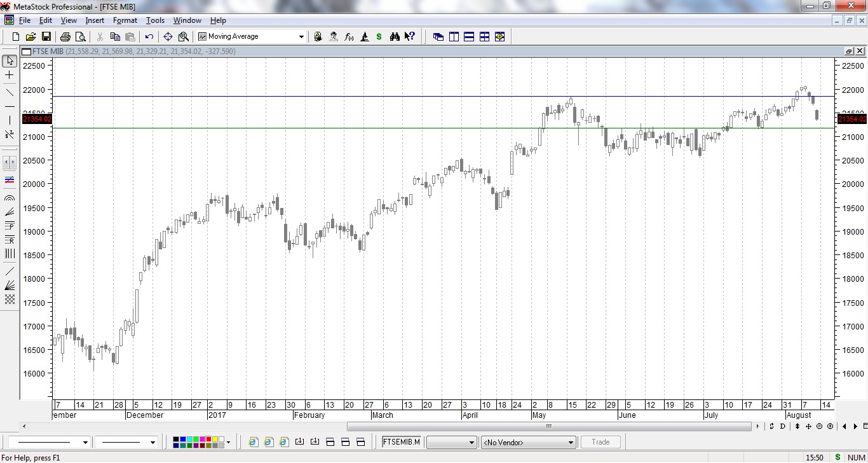Select the Cycle Lines tool

(10, 253)
